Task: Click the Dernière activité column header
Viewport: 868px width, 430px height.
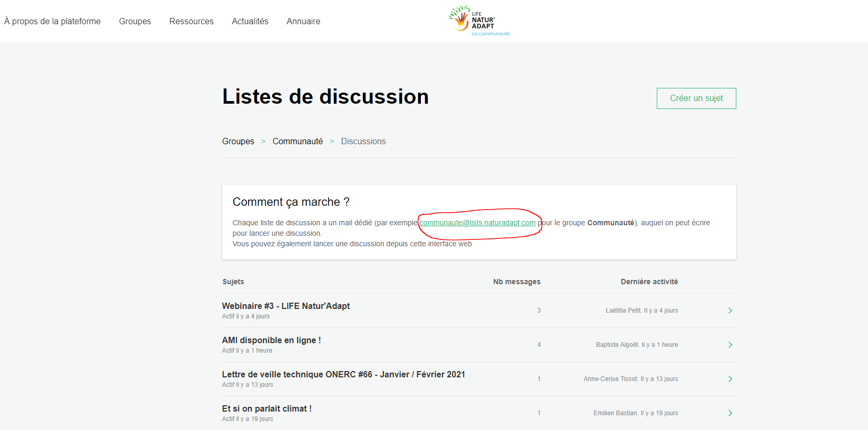Action: click(x=649, y=282)
